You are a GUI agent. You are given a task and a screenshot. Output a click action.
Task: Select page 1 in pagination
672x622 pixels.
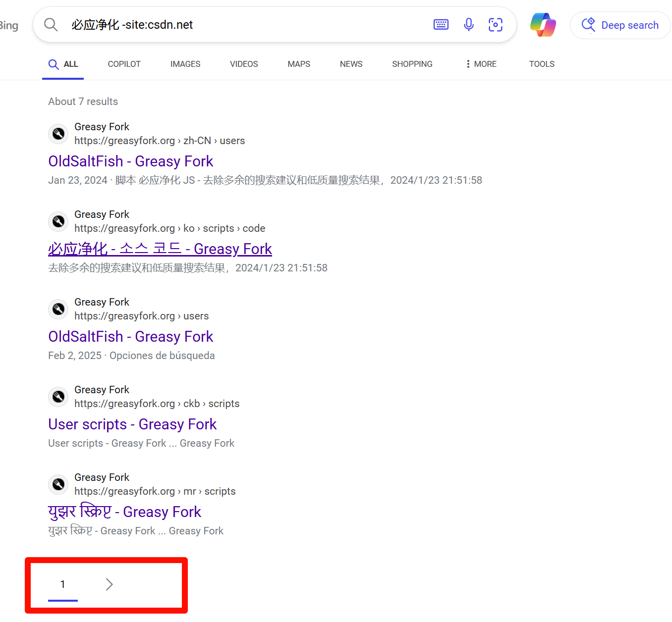63,584
